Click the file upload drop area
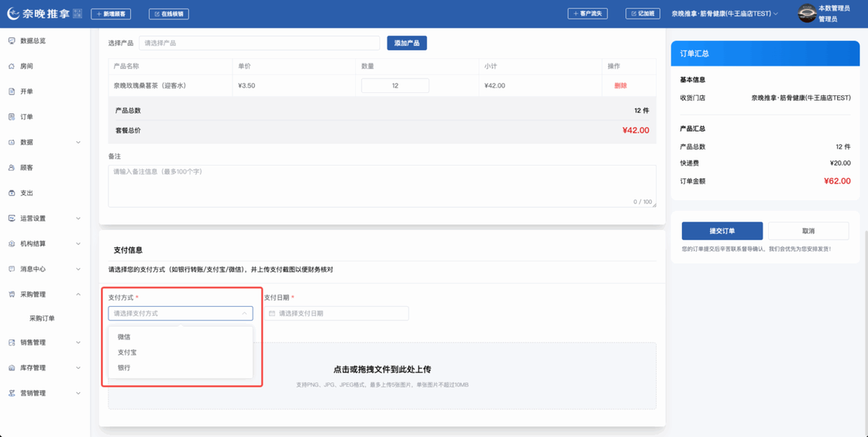Screen dimensions: 868x437 (382, 376)
